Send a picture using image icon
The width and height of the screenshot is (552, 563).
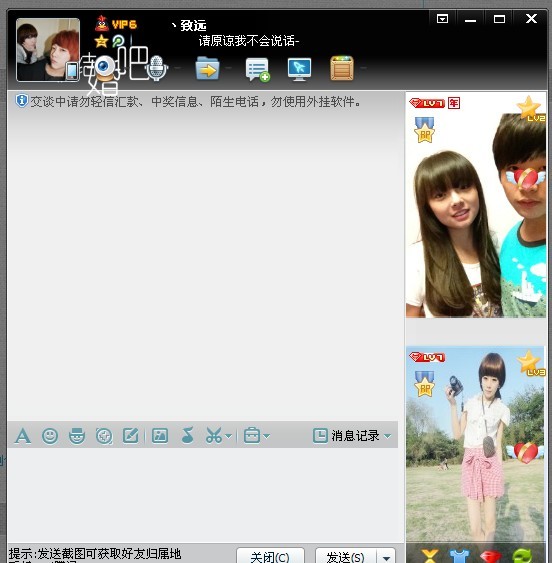click(160, 436)
